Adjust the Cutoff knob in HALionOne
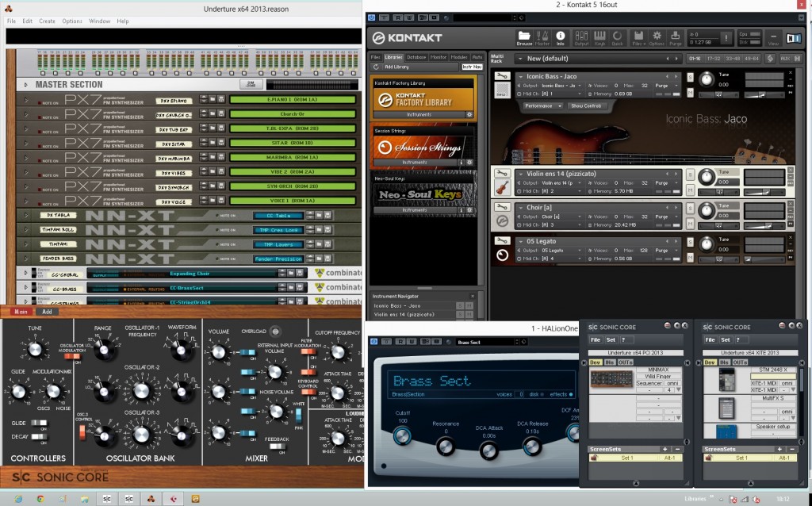This screenshot has width=812, height=506. [403, 434]
